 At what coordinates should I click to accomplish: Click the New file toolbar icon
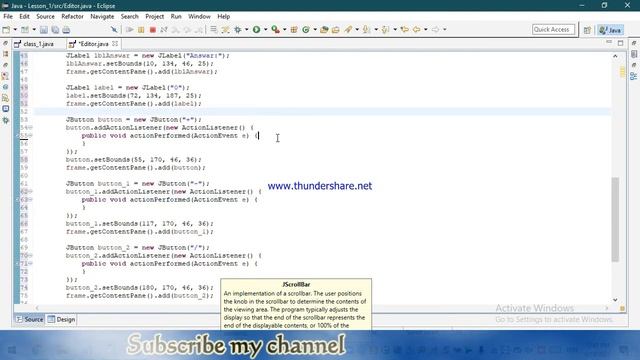pyautogui.click(x=6, y=30)
